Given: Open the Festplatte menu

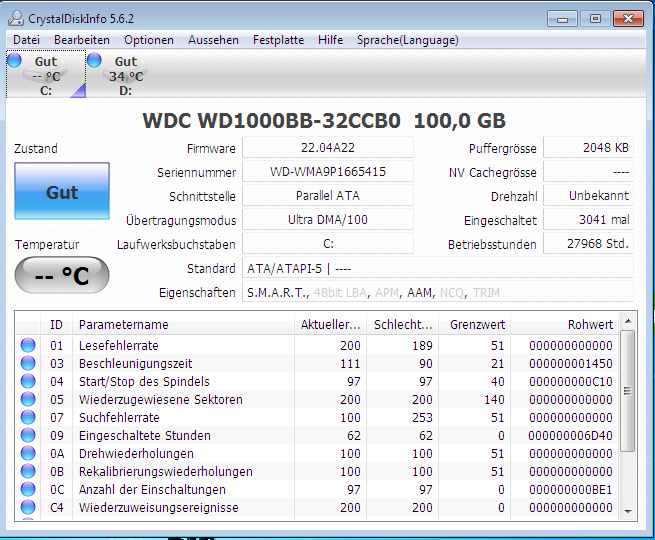Looking at the screenshot, I should [x=278, y=40].
